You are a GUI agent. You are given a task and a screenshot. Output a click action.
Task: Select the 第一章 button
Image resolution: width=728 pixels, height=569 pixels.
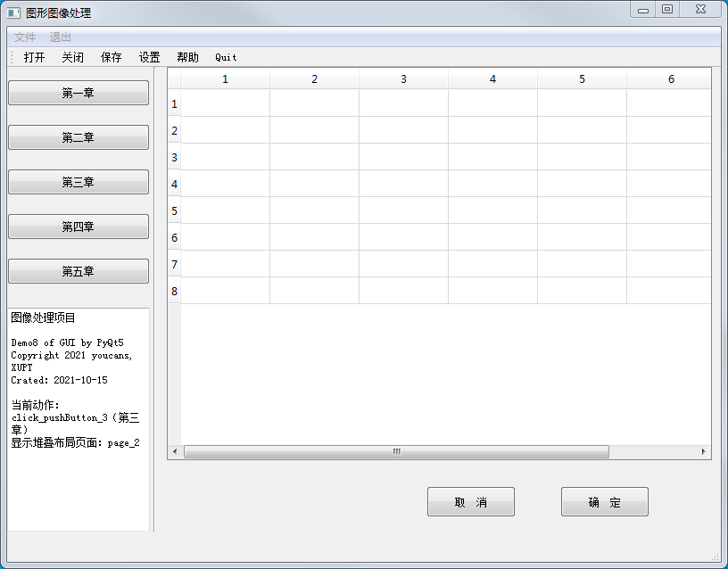pyautogui.click(x=79, y=93)
